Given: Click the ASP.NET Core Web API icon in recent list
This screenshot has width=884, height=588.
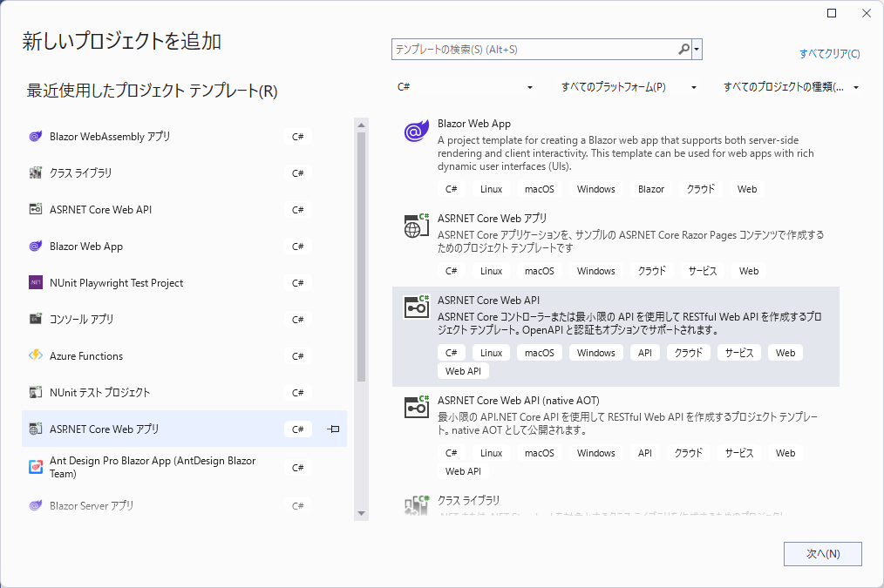Looking at the screenshot, I should 36,210.
